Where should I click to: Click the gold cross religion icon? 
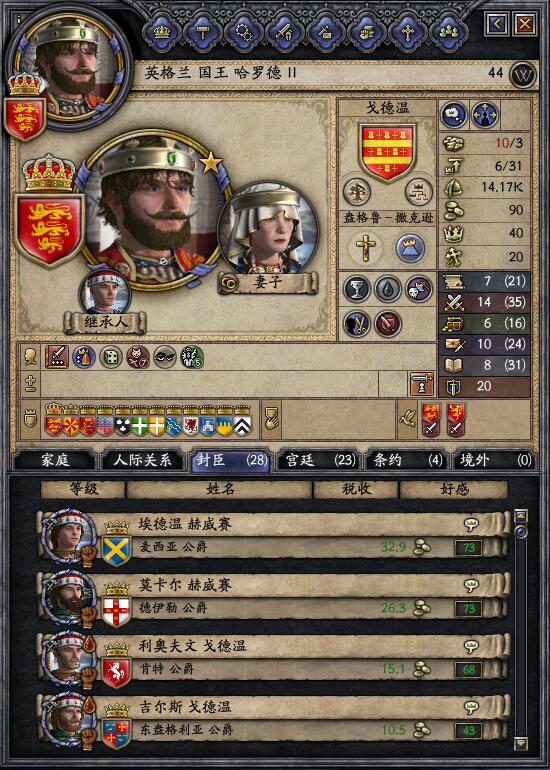click(365, 248)
